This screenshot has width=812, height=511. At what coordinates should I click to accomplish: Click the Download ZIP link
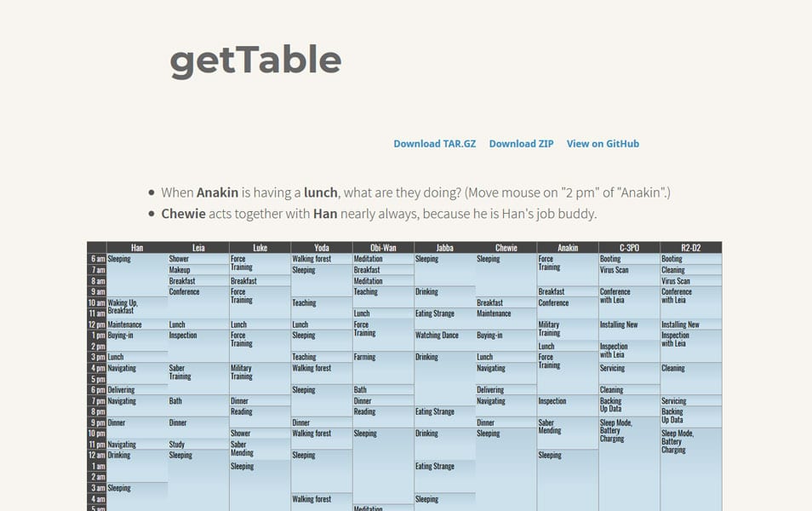point(521,144)
